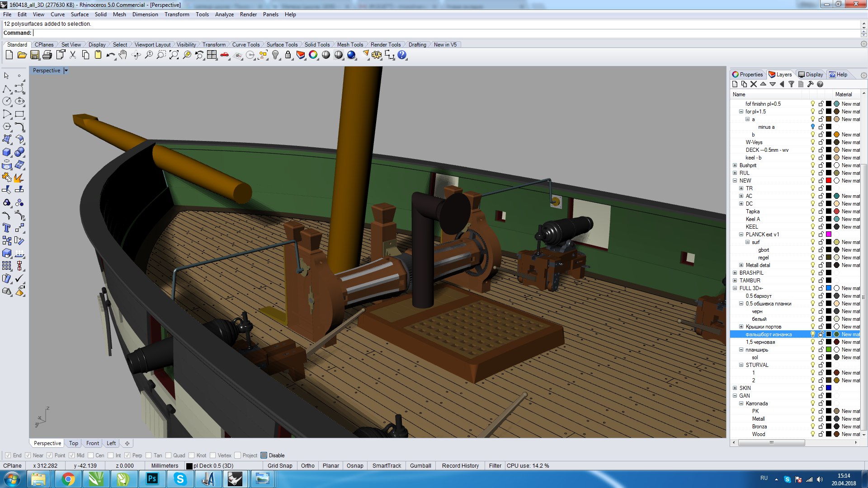
Task: Toggle visibility bulb of minus a layer
Action: (813, 127)
